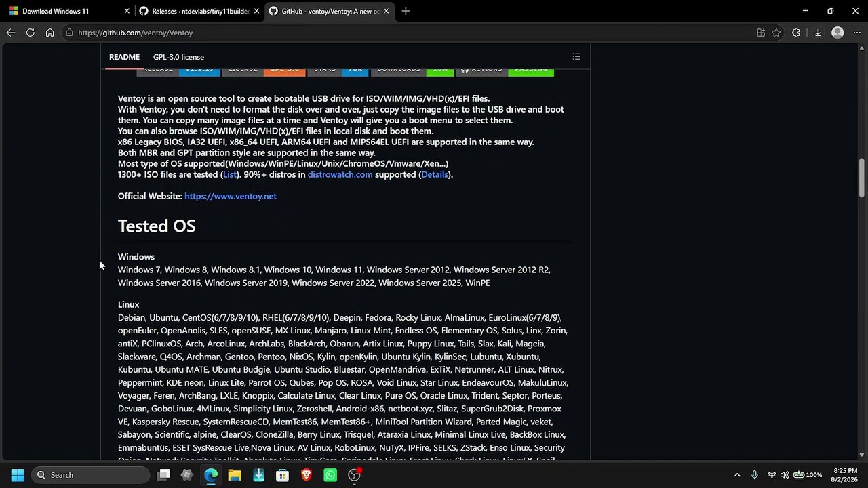This screenshot has width=868, height=488.
Task: Close the Download Windows 11 tab
Action: [x=127, y=11]
